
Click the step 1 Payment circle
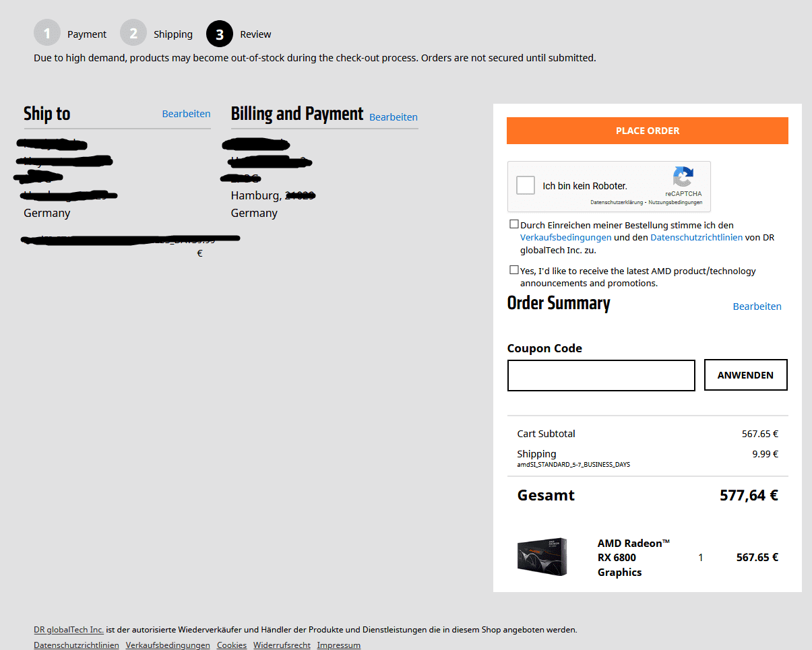[47, 34]
